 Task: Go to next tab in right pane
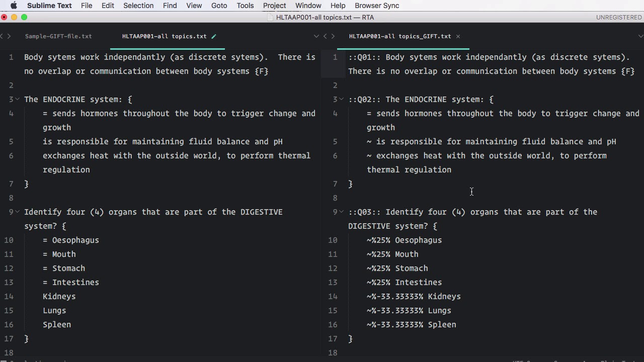pos(333,36)
